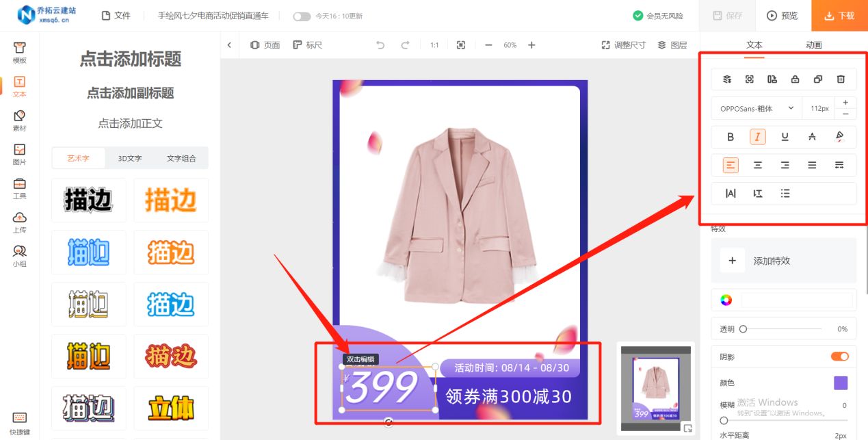Apply underline formatting to the text
Image resolution: width=868 pixels, height=440 pixels.
click(785, 136)
